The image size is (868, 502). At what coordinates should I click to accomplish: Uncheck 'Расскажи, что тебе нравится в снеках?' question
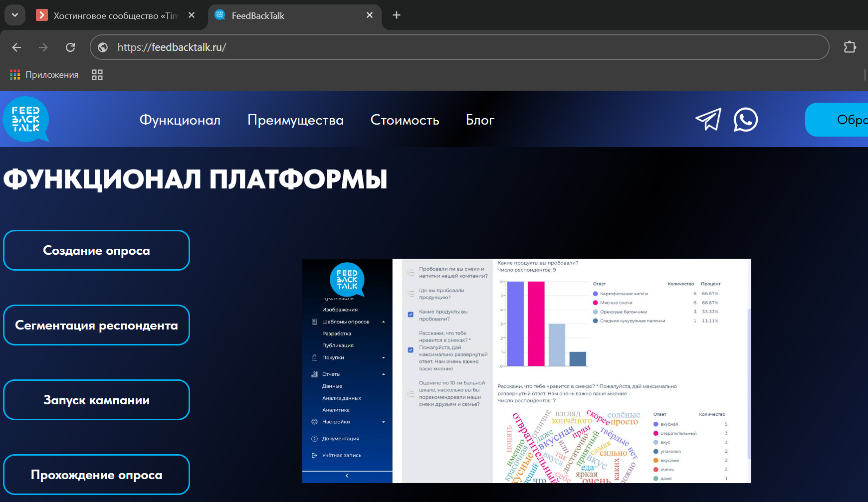click(411, 349)
